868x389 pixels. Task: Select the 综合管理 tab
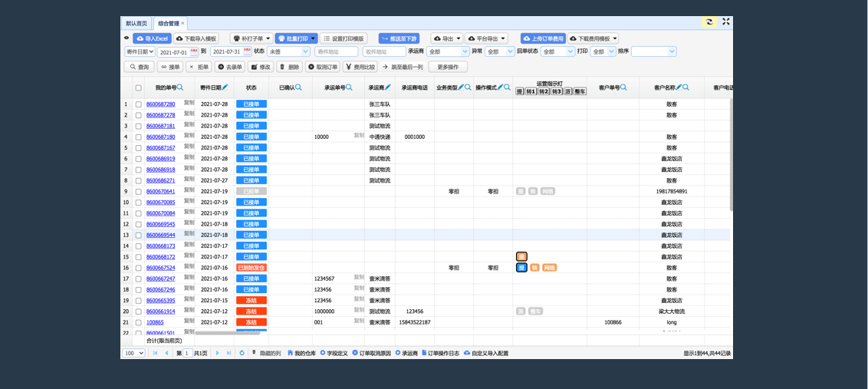(170, 23)
